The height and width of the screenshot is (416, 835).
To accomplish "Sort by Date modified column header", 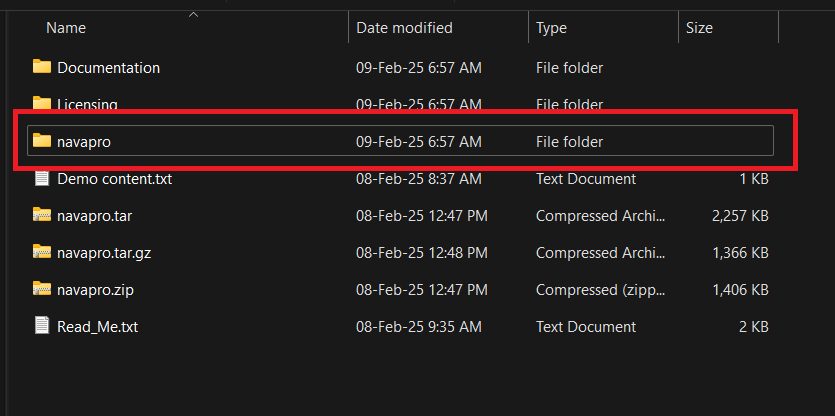I will [x=404, y=28].
